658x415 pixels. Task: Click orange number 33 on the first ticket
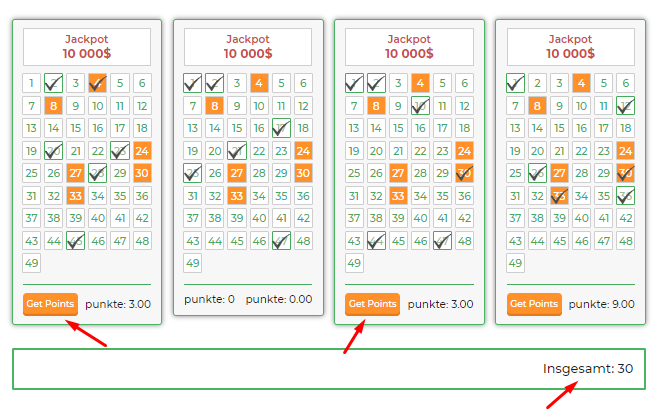(x=76, y=196)
